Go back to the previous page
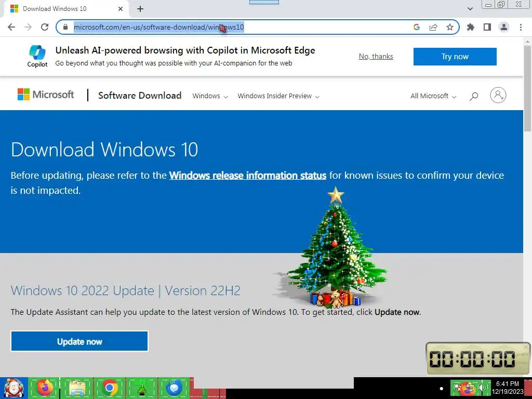532x399 pixels. pyautogui.click(x=11, y=27)
